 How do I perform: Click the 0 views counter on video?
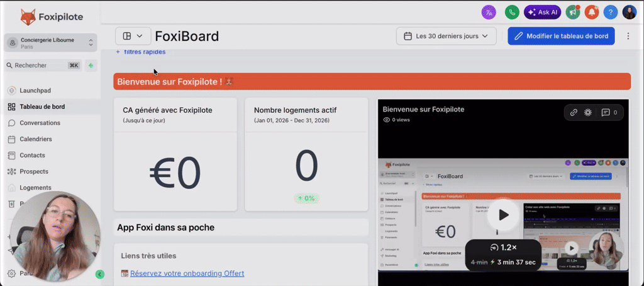[396, 120]
